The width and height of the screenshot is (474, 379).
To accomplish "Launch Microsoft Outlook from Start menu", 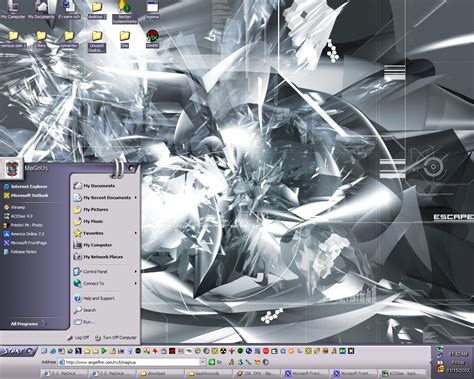I will [26, 196].
